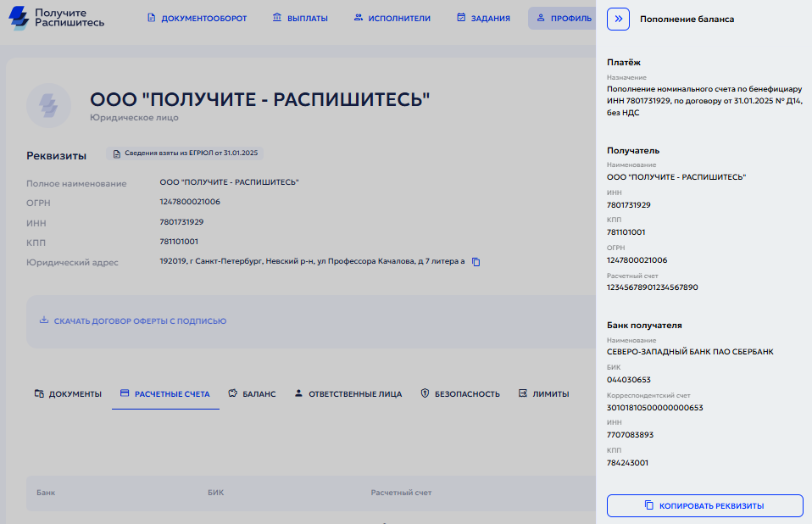812x524 pixels.
Task: Click the Получите Распишитесь logo icon
Action: click(x=19, y=18)
